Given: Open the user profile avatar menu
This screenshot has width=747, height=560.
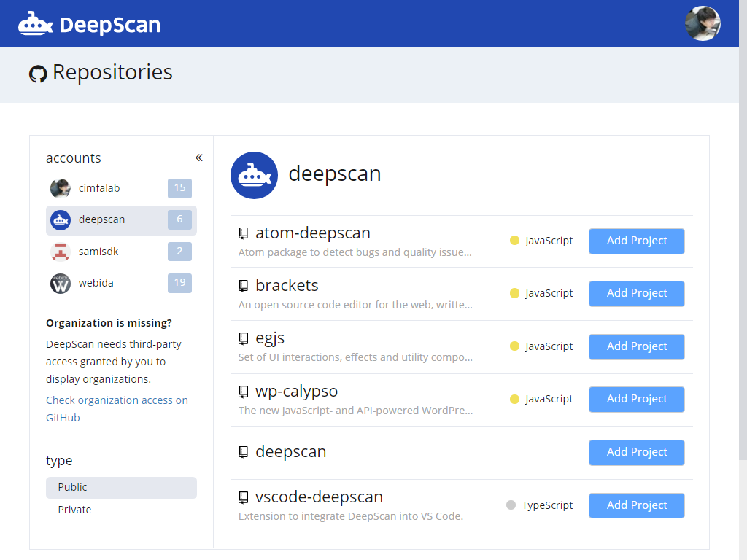Looking at the screenshot, I should click(x=703, y=23).
